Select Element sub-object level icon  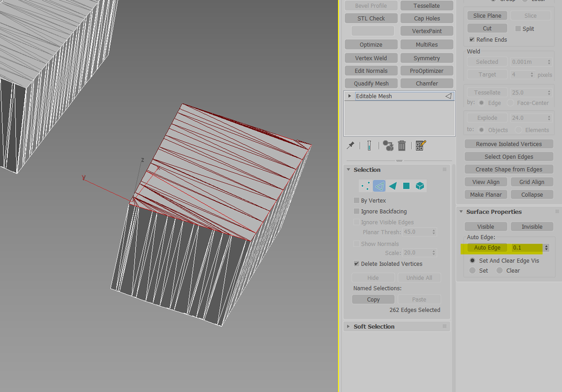420,186
